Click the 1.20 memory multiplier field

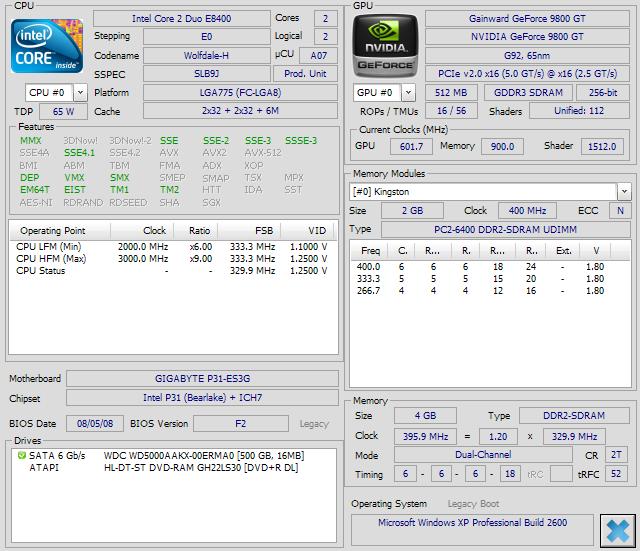point(498,437)
